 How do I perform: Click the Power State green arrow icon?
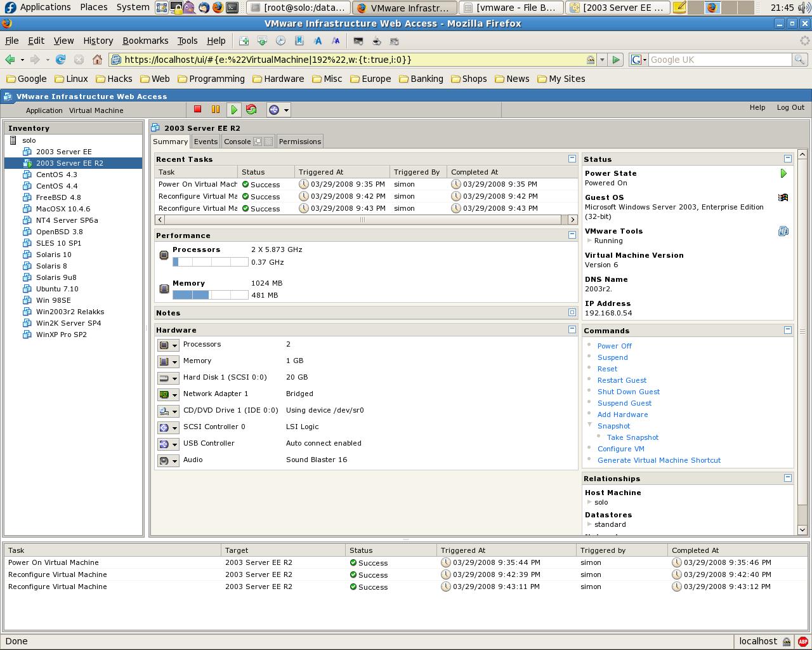783,173
